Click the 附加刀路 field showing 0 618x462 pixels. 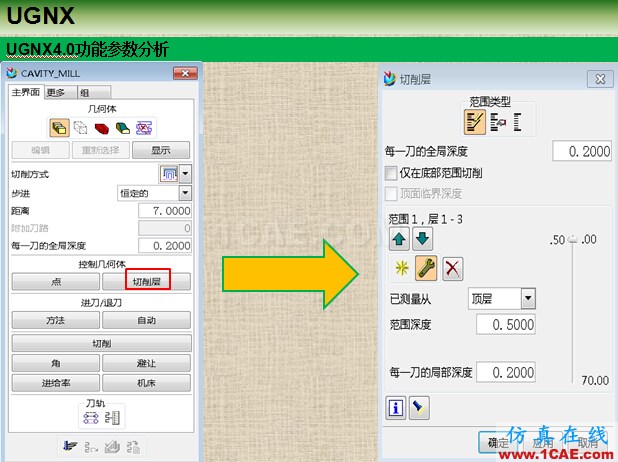tap(165, 228)
